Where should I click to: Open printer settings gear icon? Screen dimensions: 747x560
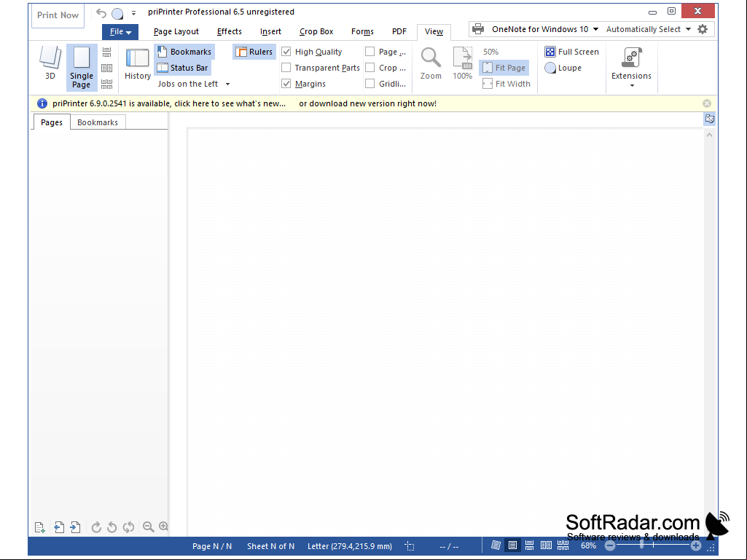[x=703, y=29]
